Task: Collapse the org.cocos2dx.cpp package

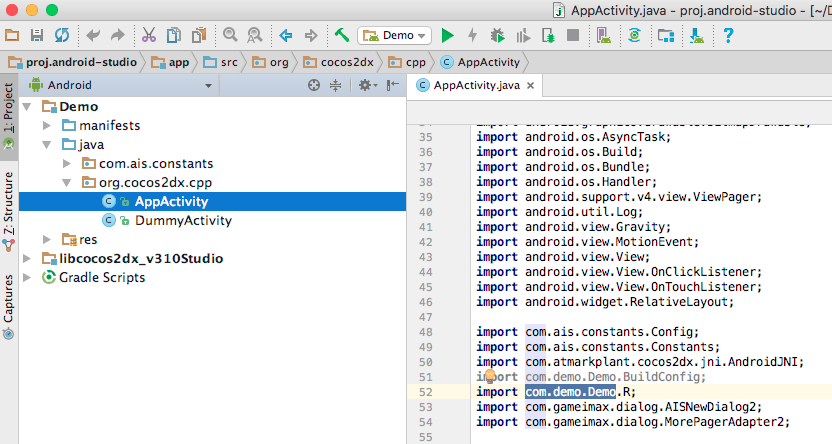Action: pos(66,183)
